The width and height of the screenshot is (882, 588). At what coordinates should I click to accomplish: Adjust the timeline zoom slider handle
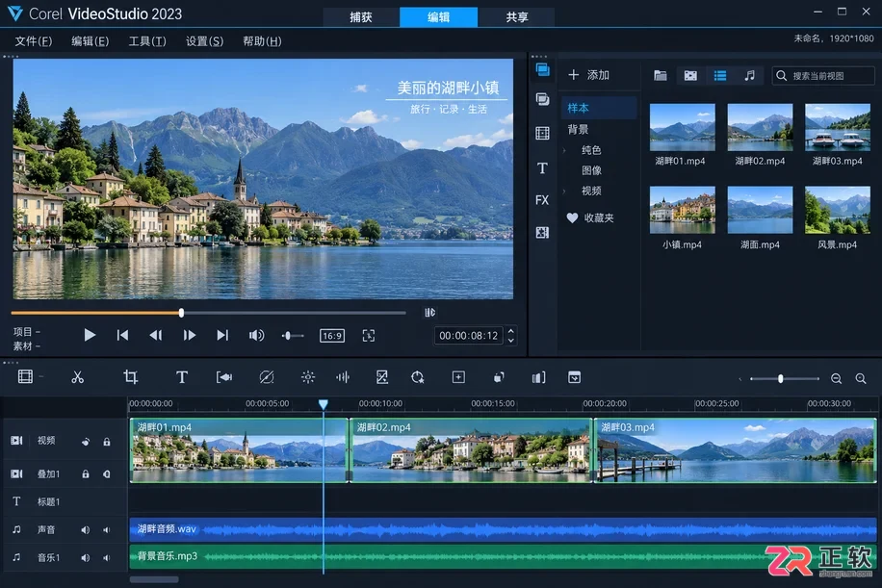click(780, 379)
